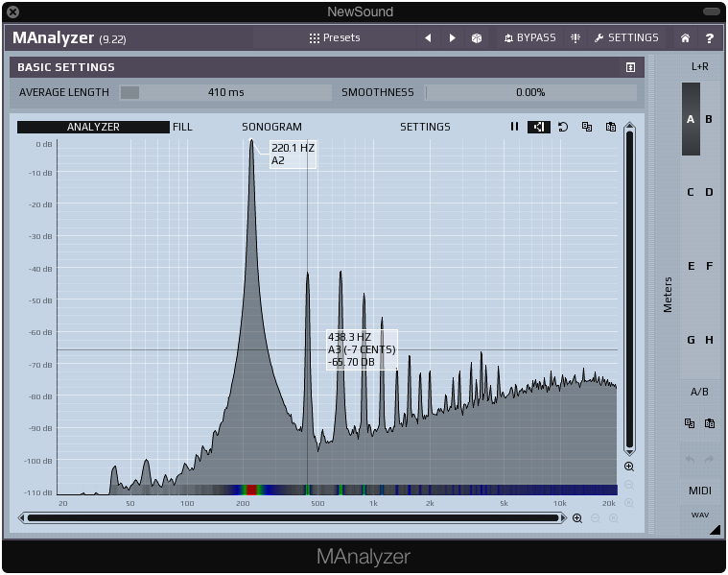Viewport: 728px width, 575px height.
Task: Toggle the highlighted speaker icon in analyzer toolbar
Action: [539, 127]
